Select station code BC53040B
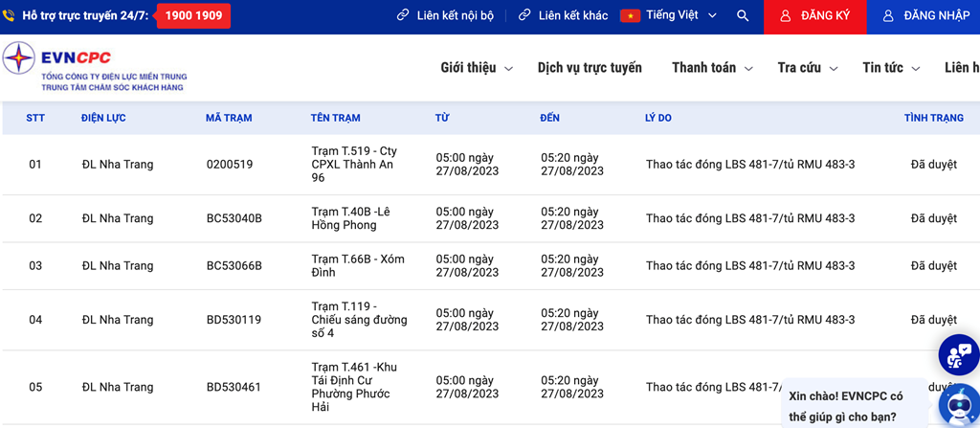This screenshot has width=980, height=428. [234, 218]
